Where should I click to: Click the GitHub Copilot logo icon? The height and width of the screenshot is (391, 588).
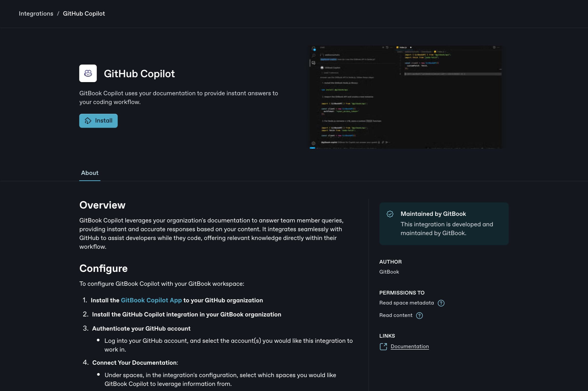88,73
